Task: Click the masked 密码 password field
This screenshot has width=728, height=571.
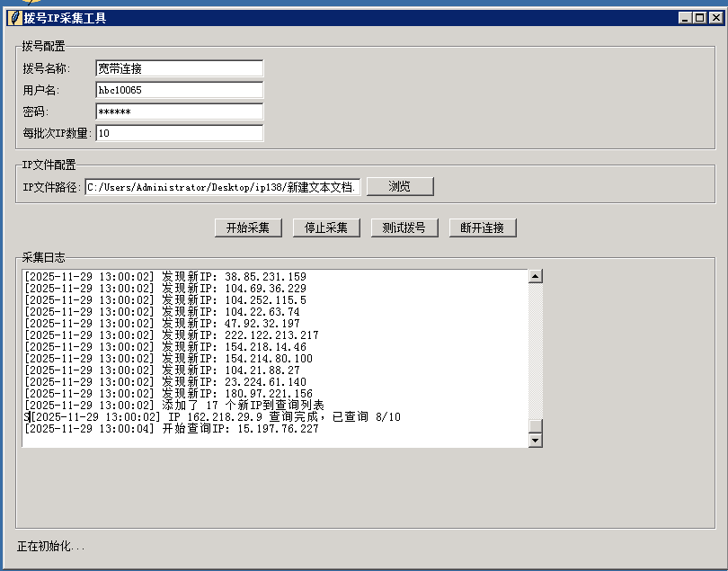Action: tap(179, 112)
